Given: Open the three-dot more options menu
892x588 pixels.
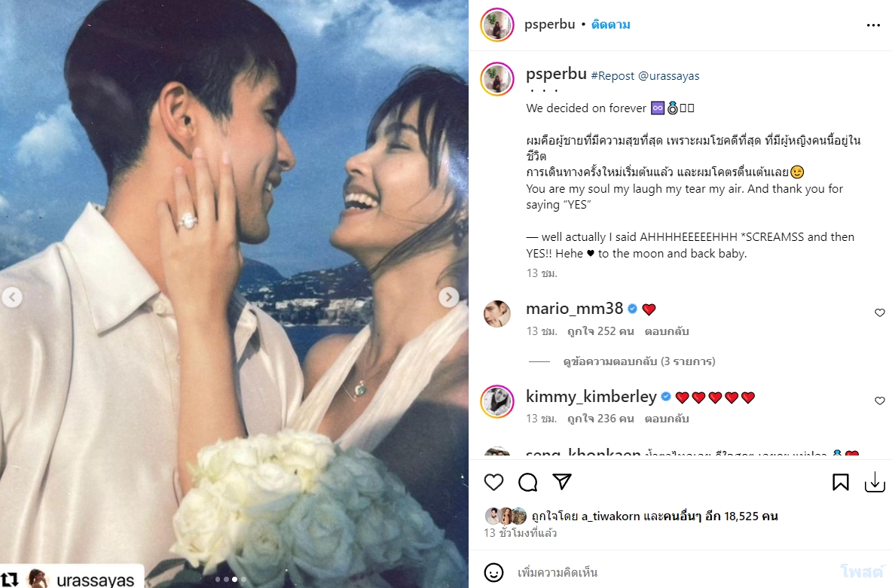Looking at the screenshot, I should [873, 25].
